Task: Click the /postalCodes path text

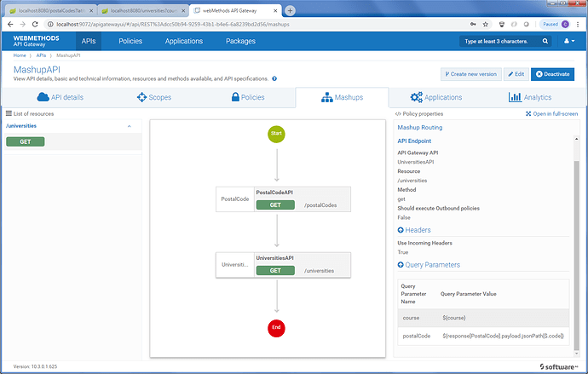Action: click(x=320, y=205)
